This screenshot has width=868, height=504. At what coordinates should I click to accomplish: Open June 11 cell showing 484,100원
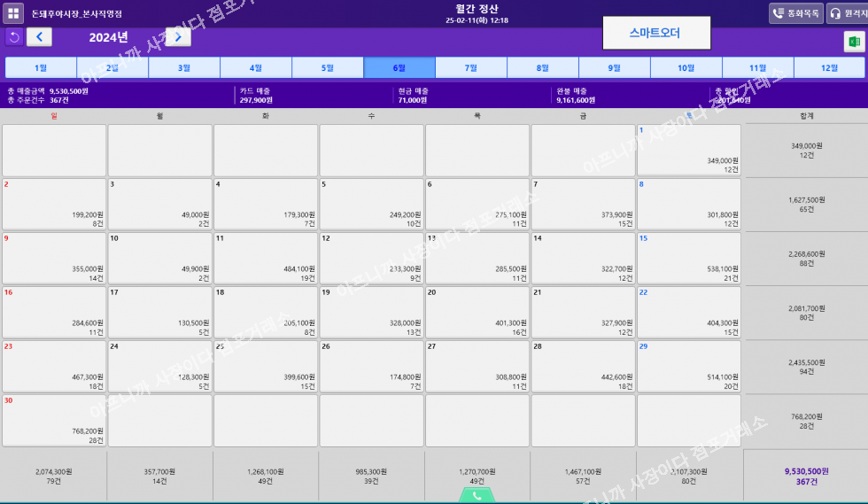(265, 258)
